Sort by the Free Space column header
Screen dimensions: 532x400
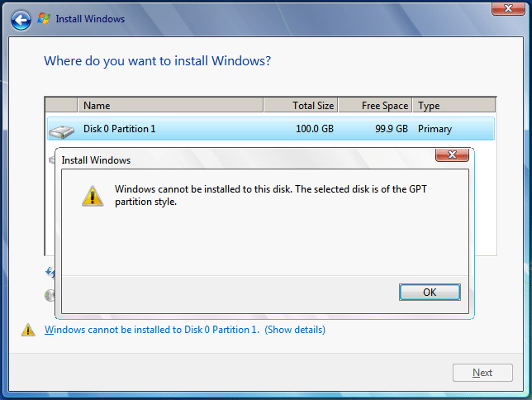point(375,105)
